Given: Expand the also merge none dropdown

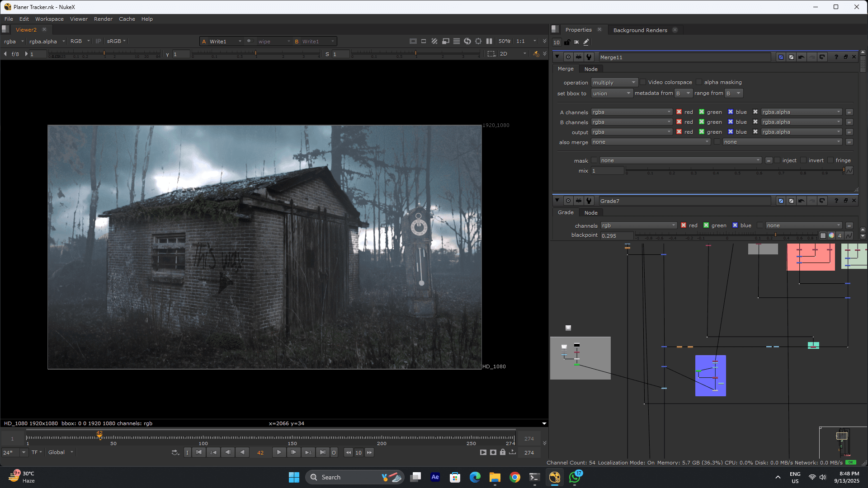Looking at the screenshot, I should click(651, 142).
